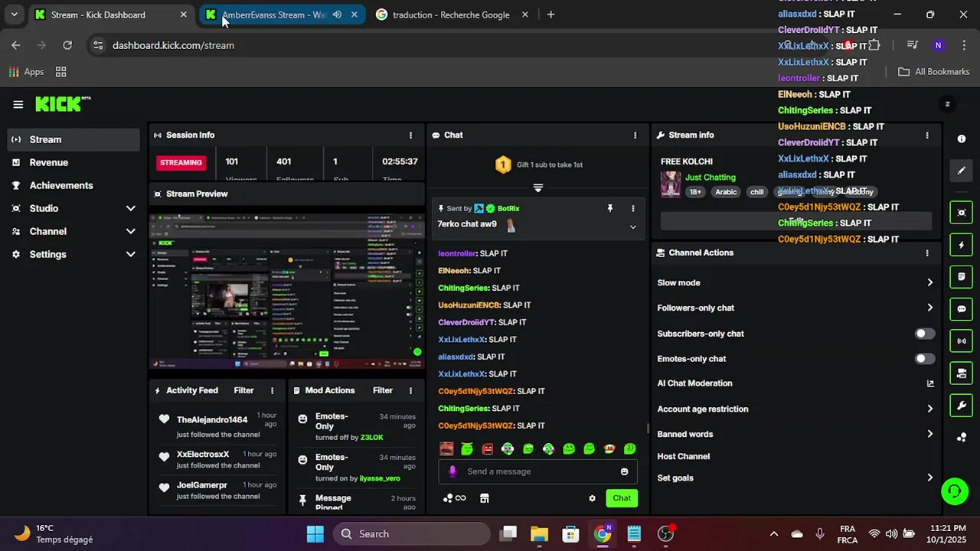Open a new browser tab

coord(550,15)
